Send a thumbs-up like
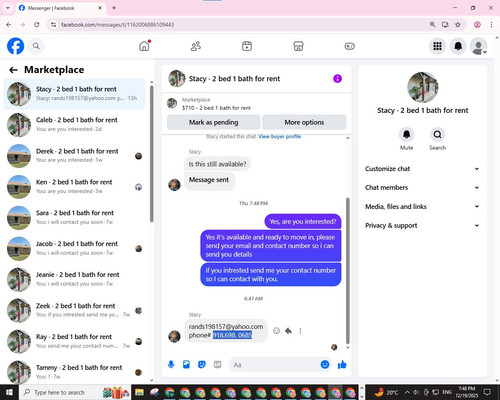The width and height of the screenshot is (500, 400). [x=342, y=365]
